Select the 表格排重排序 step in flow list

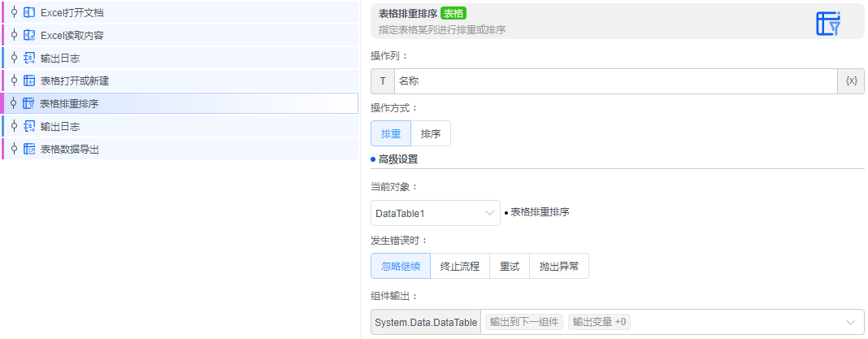(x=180, y=103)
